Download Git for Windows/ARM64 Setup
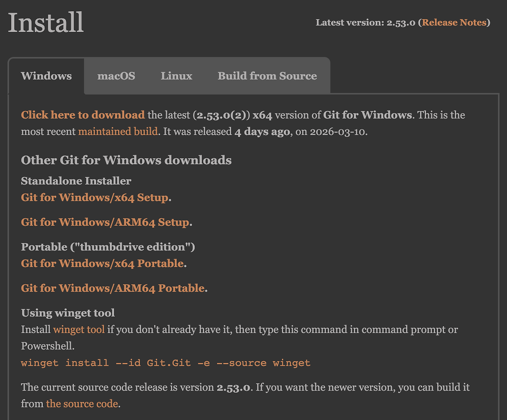This screenshot has height=420, width=507. 105,222
